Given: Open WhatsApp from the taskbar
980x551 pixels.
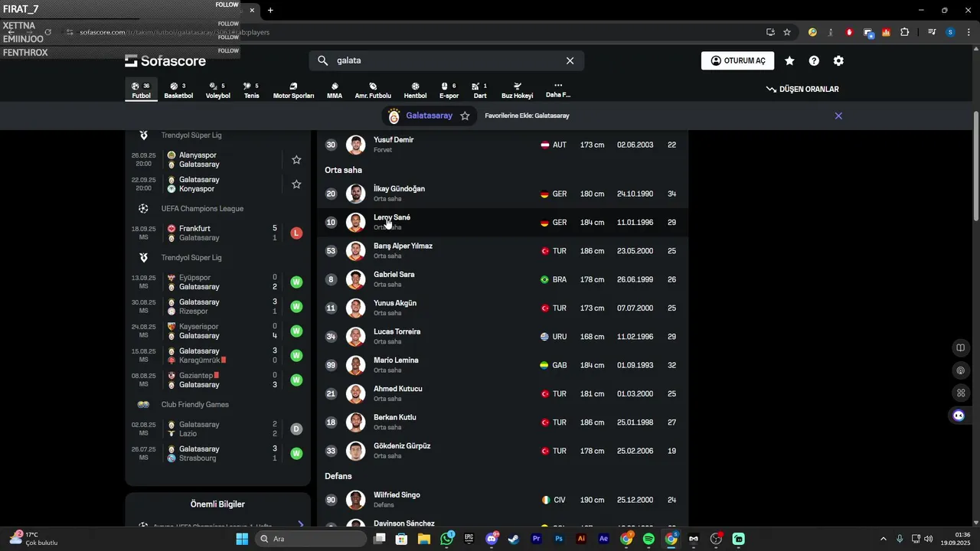Looking at the screenshot, I should (446, 539).
